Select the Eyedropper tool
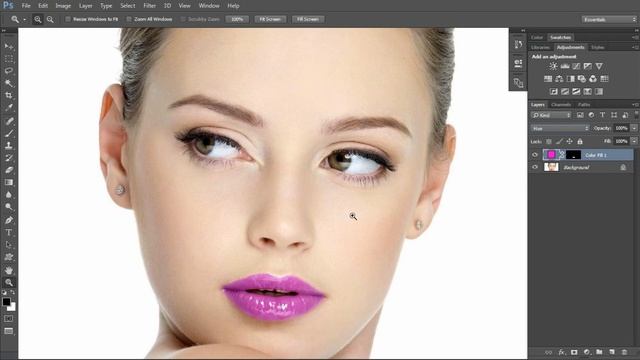640x360 pixels. (9, 108)
